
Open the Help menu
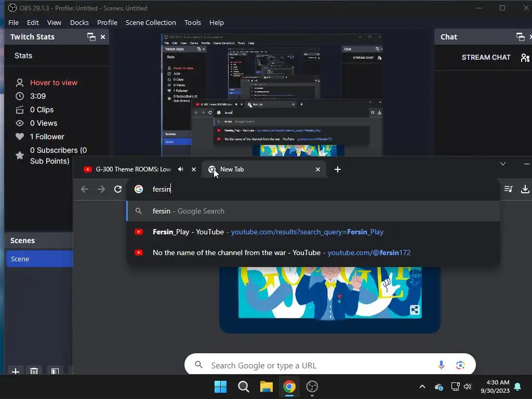[216, 23]
